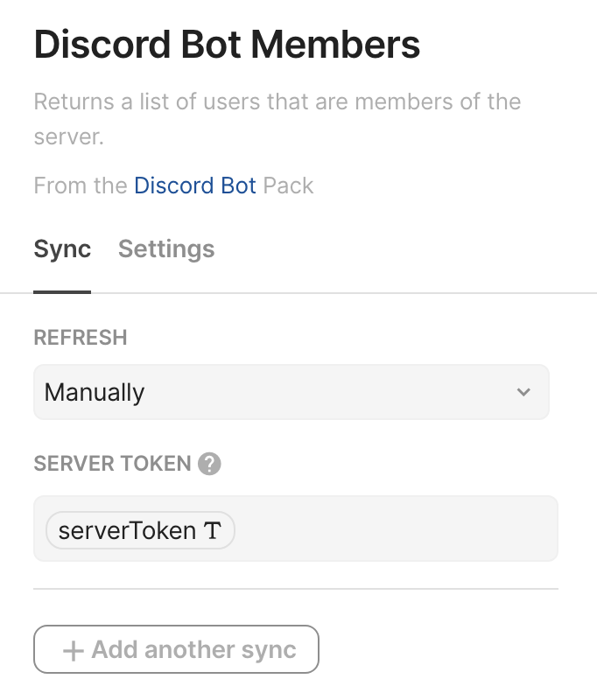Click the REFRESH section label
This screenshot has width=597, height=700.
coord(81,338)
